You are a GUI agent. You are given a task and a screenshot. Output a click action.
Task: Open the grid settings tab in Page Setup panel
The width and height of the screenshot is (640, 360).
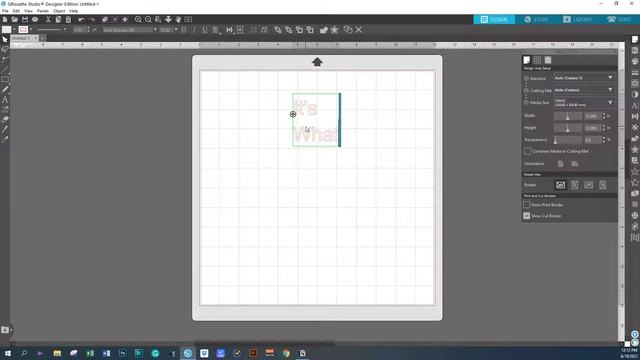click(537, 60)
